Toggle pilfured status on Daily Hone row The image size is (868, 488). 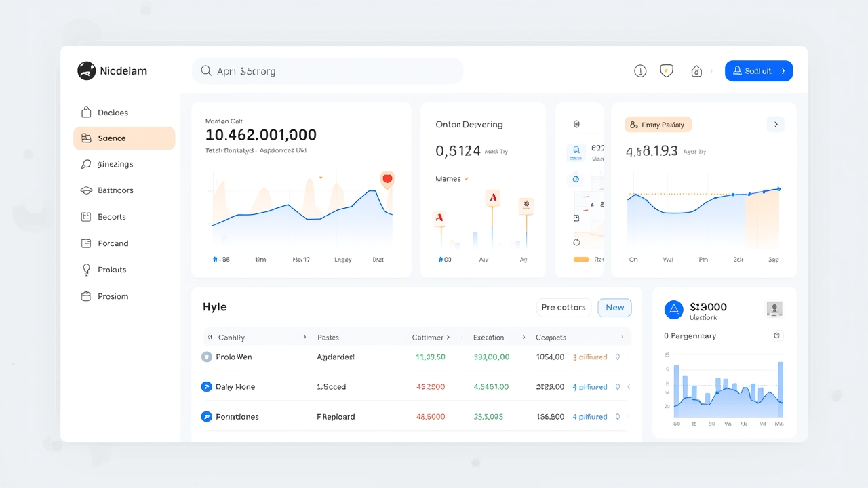point(589,386)
